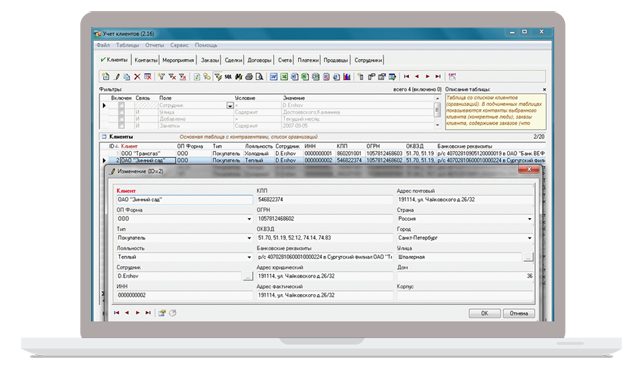Click last-record arrow in the edit dialog footer
Screen dimensions: 640x366
click(148, 313)
